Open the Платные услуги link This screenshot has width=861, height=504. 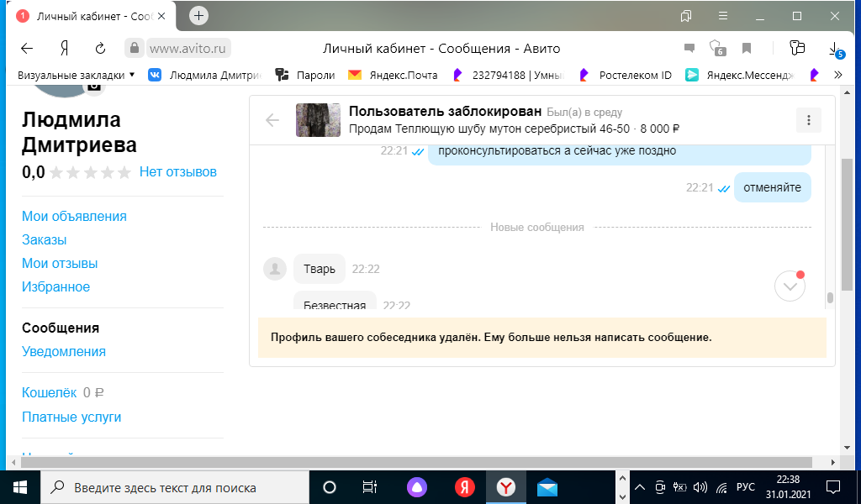[71, 417]
